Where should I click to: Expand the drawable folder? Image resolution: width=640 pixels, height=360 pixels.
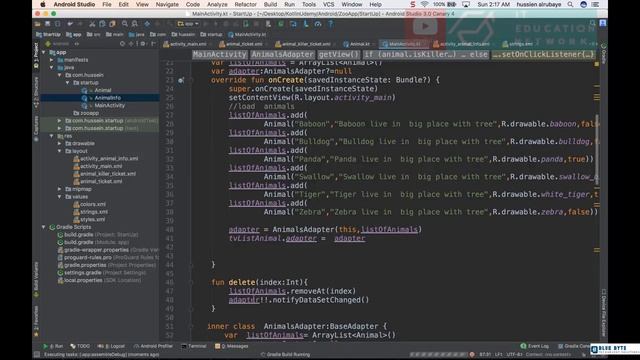[x=60, y=144]
